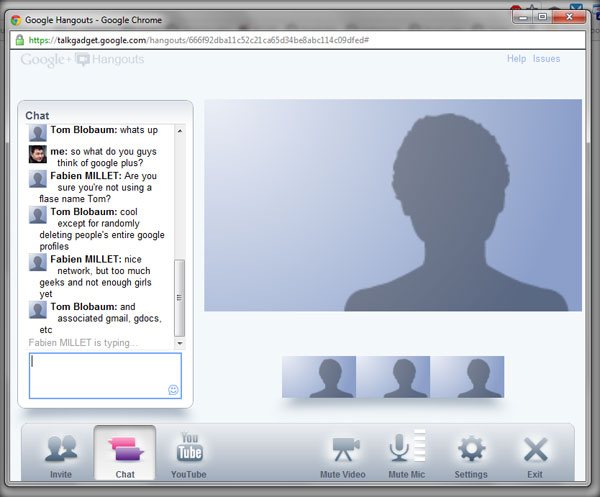Click the Google+ Hangouts logo

tap(82, 60)
